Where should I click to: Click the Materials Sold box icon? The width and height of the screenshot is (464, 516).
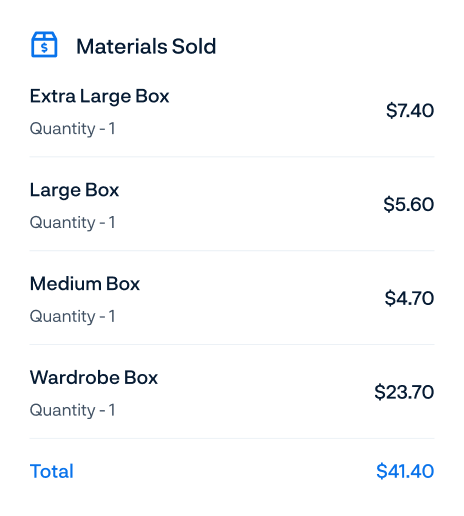pos(44,45)
